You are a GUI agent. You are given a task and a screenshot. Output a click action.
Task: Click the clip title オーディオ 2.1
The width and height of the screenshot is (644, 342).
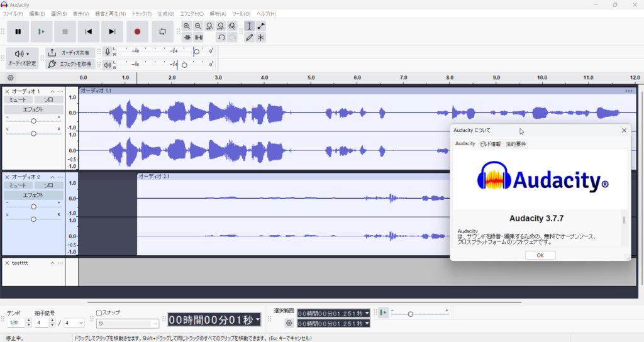tap(154, 176)
